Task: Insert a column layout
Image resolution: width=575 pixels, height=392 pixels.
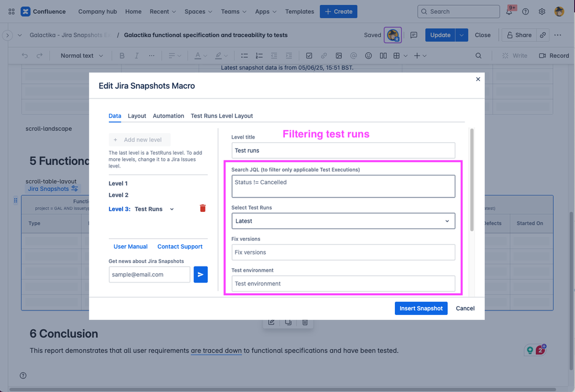Action: coord(383,56)
